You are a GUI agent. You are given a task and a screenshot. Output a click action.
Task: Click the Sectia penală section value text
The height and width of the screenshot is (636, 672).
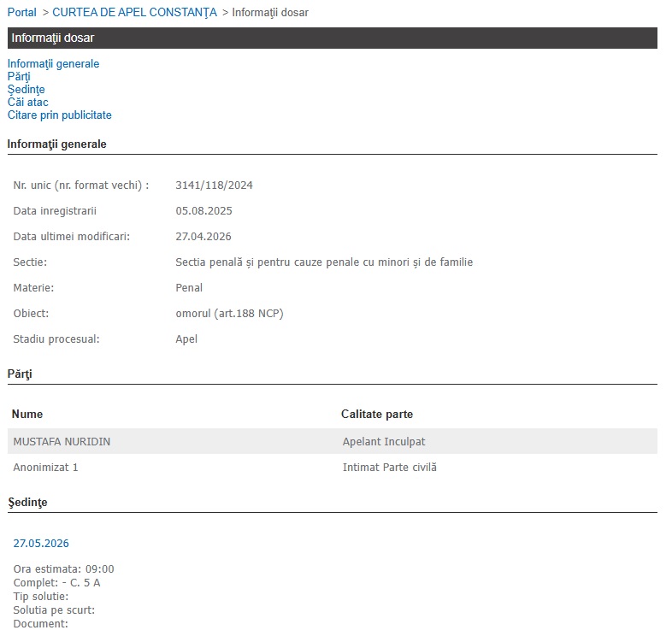tap(323, 262)
